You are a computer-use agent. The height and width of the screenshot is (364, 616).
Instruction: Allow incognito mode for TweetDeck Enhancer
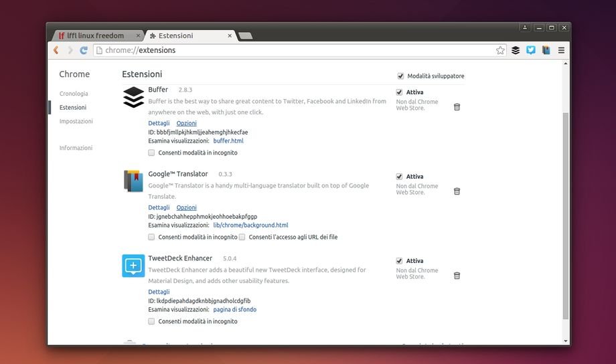151,321
